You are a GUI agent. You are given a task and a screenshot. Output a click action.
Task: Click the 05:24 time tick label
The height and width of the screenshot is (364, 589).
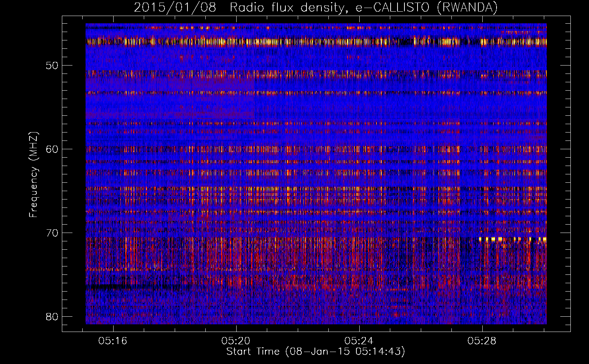click(x=359, y=341)
